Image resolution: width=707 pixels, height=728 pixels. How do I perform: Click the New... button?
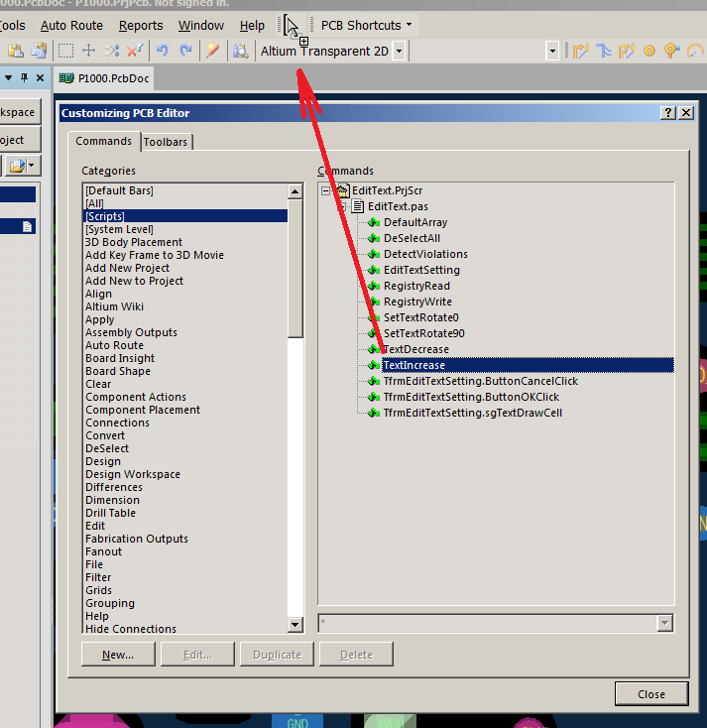pos(118,655)
